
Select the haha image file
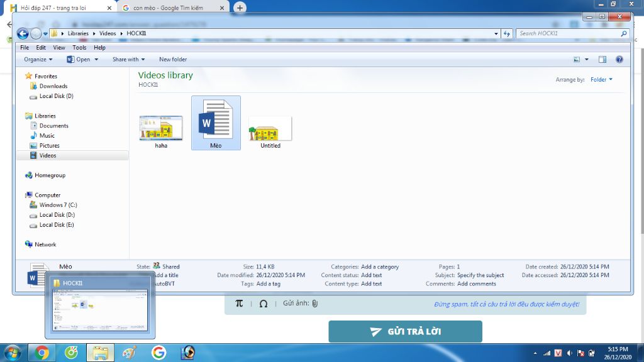161,131
